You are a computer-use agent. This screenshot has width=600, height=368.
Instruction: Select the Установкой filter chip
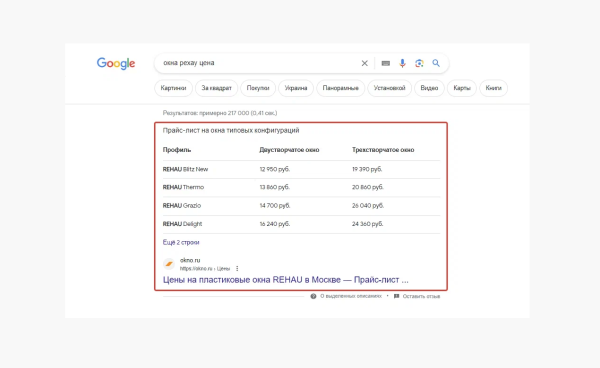pos(390,88)
